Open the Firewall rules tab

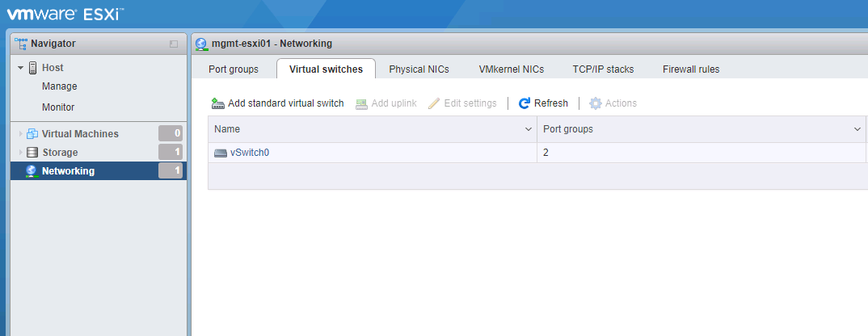[691, 69]
